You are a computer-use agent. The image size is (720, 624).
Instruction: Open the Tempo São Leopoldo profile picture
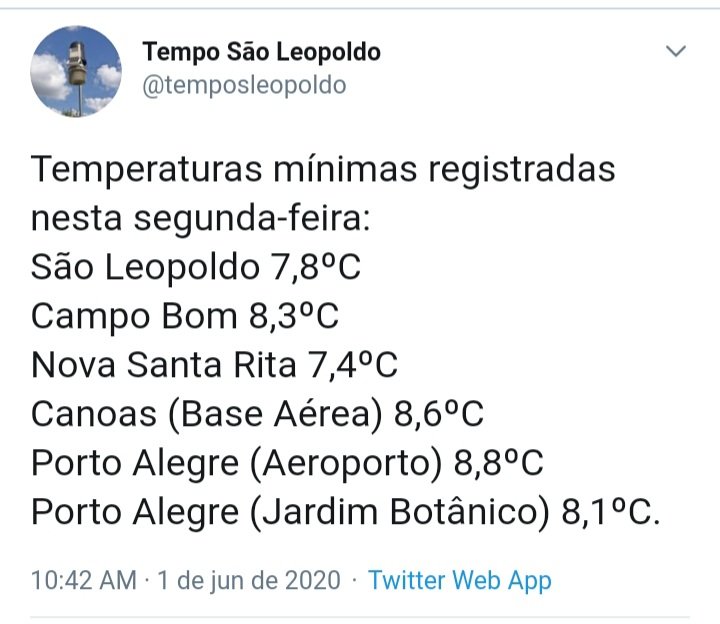point(76,71)
